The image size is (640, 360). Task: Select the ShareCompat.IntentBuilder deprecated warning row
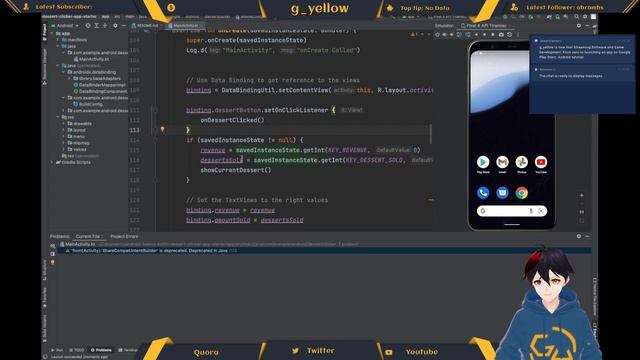point(324,251)
